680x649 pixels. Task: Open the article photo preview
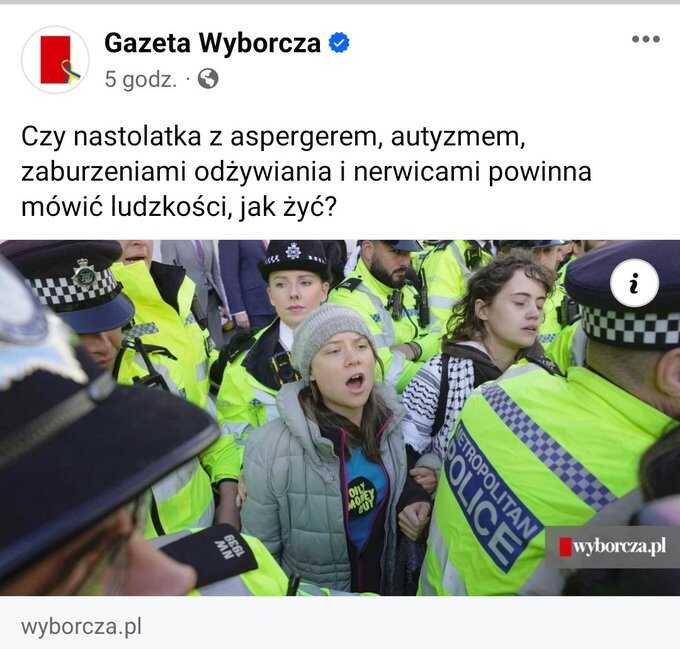tap(340, 417)
